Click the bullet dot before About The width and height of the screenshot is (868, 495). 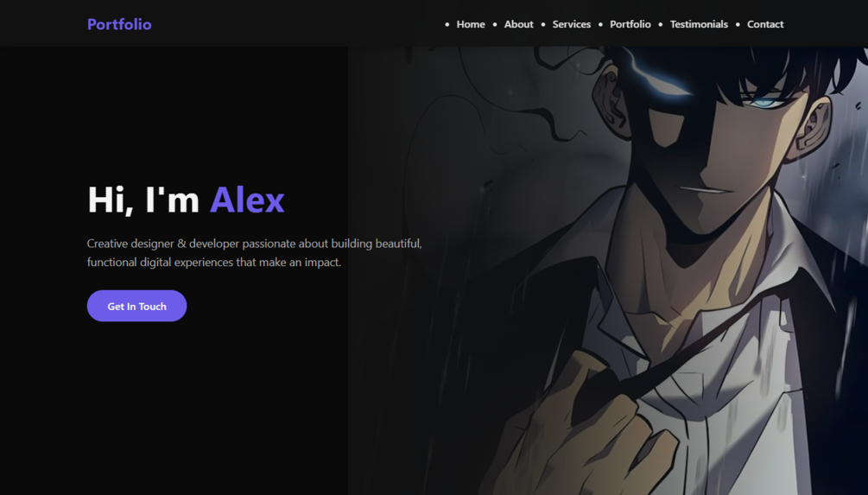click(495, 24)
